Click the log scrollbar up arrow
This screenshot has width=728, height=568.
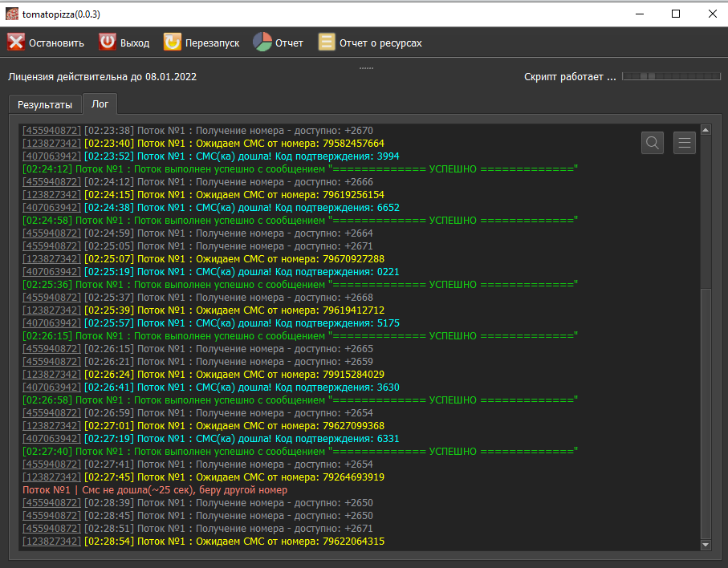[x=706, y=130]
